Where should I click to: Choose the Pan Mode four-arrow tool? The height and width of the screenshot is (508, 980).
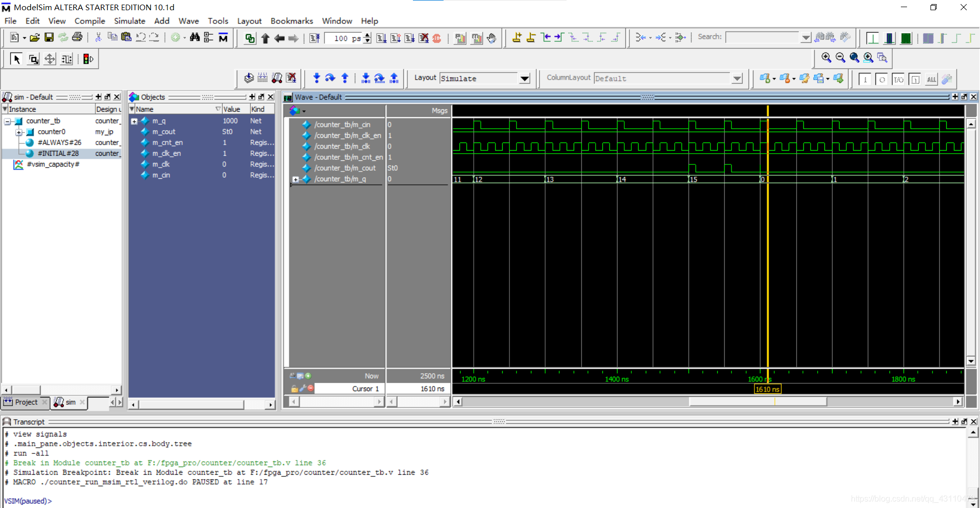[x=50, y=59]
